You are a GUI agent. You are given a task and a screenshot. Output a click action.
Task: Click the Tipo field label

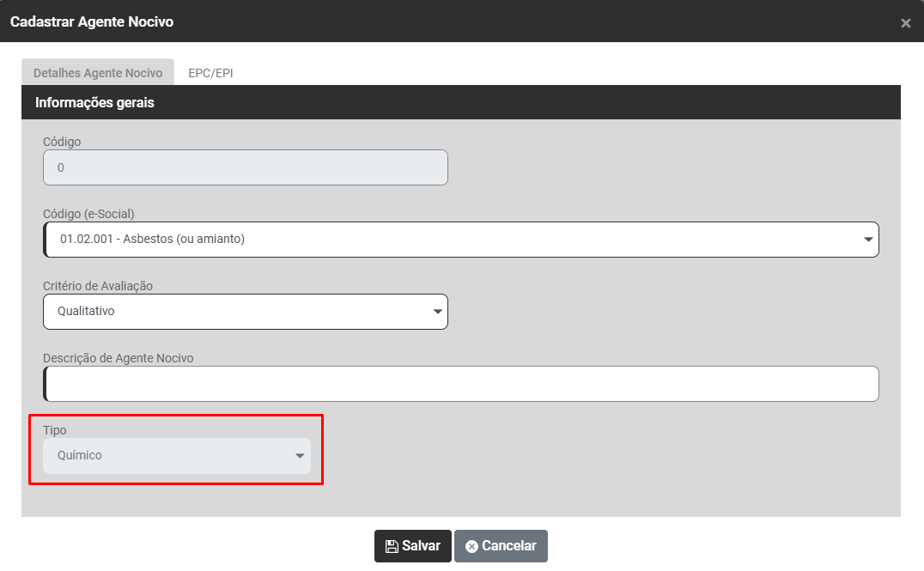(54, 429)
